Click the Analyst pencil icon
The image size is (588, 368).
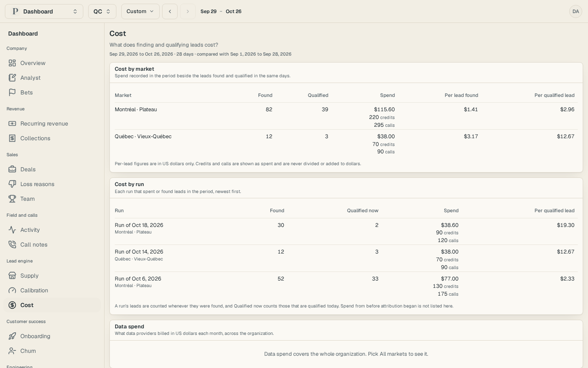coord(12,78)
